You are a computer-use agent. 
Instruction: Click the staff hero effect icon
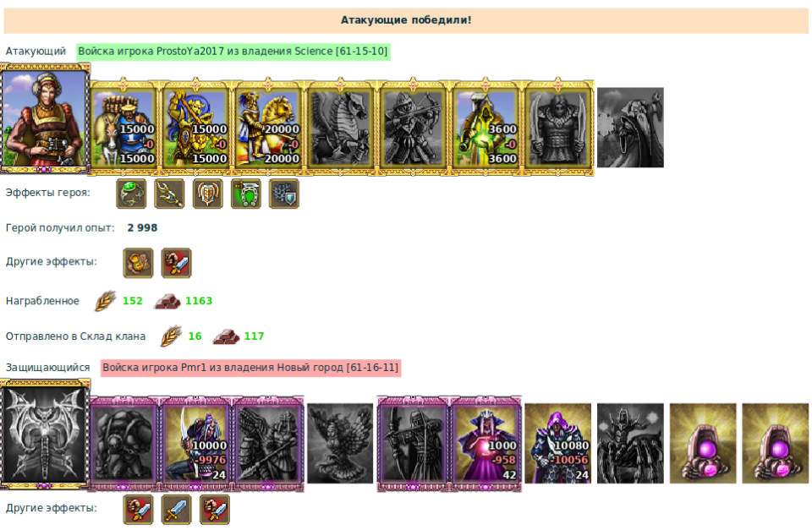click(169, 194)
